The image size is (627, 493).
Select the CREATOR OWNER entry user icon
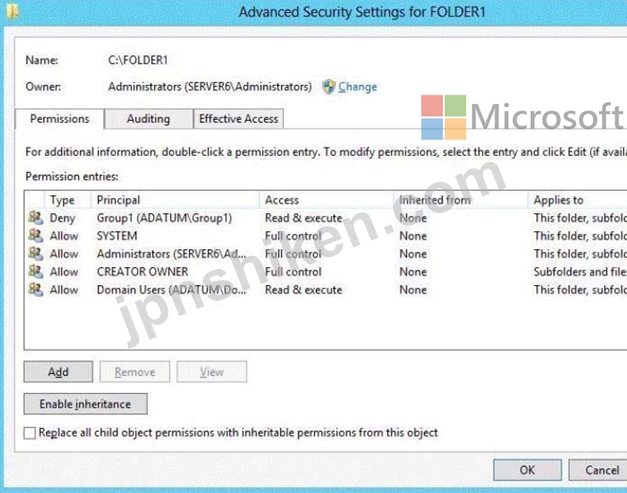point(36,272)
